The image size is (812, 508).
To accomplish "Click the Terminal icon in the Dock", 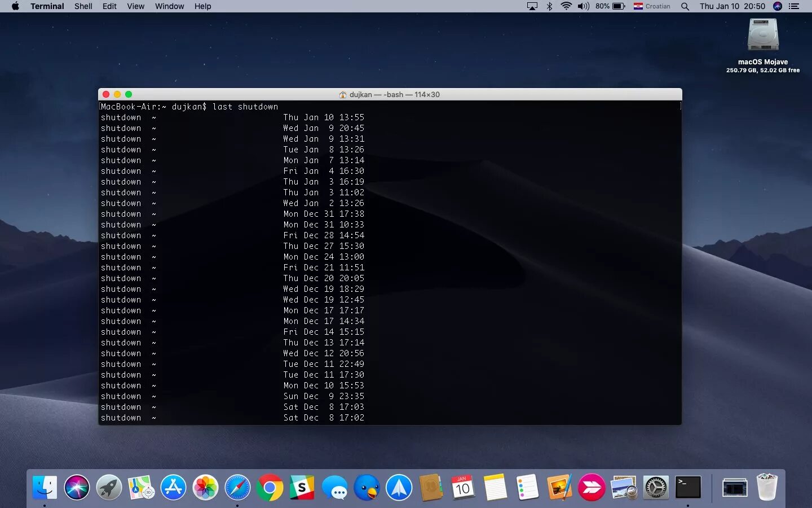I will pos(688,487).
